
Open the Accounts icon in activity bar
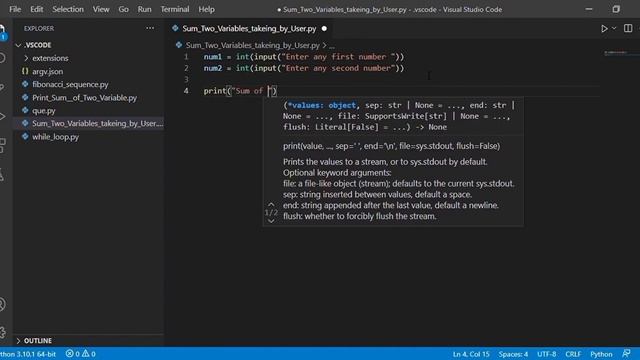(x=2, y=304)
